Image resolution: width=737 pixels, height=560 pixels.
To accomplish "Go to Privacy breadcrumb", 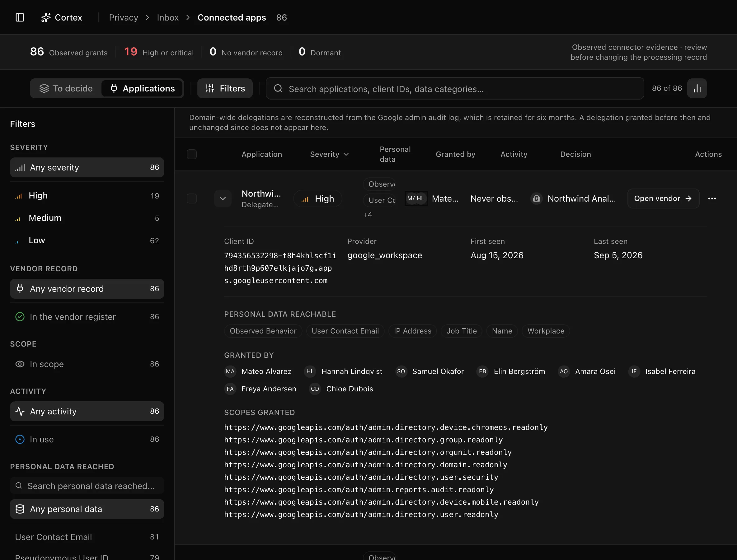I will point(123,17).
